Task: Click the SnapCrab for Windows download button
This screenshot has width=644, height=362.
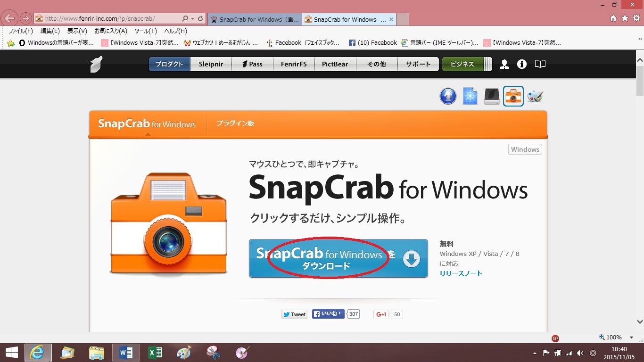Action: click(x=338, y=258)
